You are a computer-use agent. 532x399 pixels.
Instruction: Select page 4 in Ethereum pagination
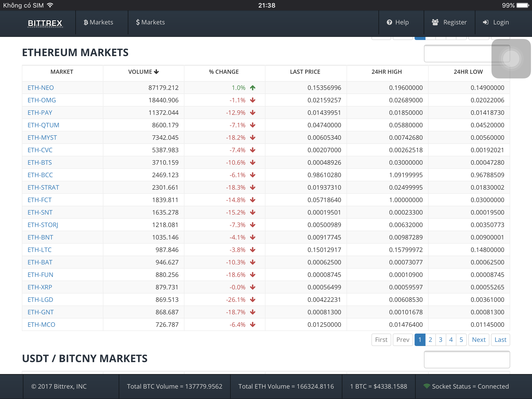pos(451,340)
